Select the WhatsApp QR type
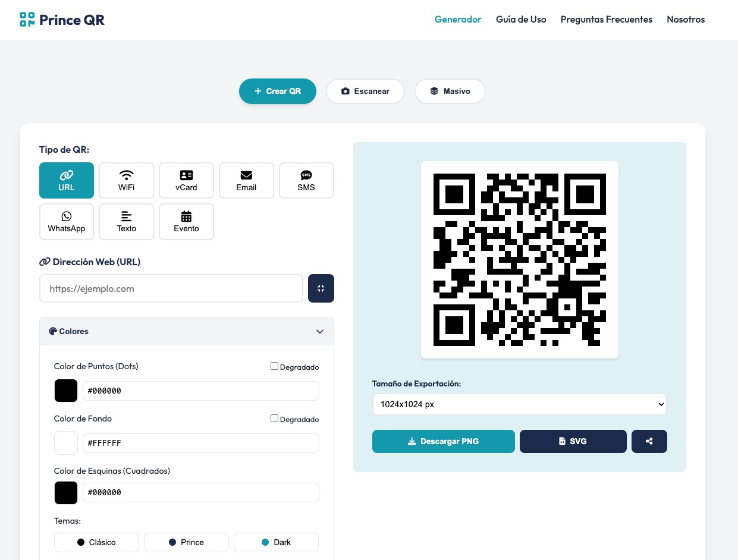738x560 pixels. point(67,222)
